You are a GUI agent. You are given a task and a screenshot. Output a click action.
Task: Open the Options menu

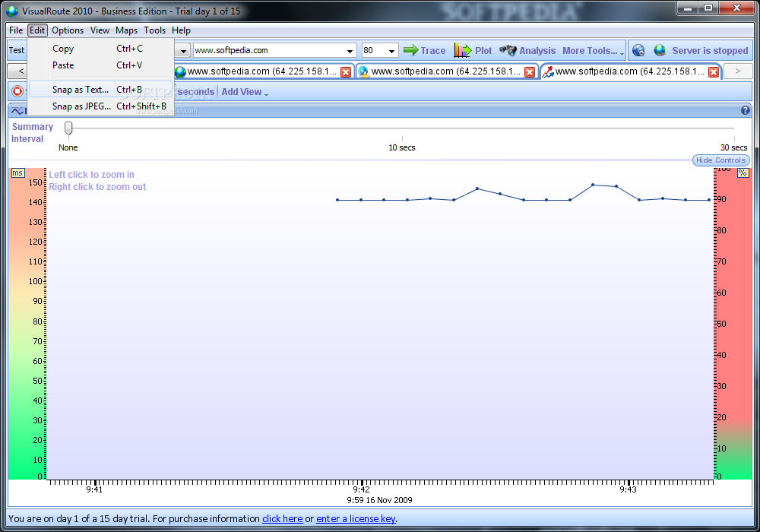68,30
